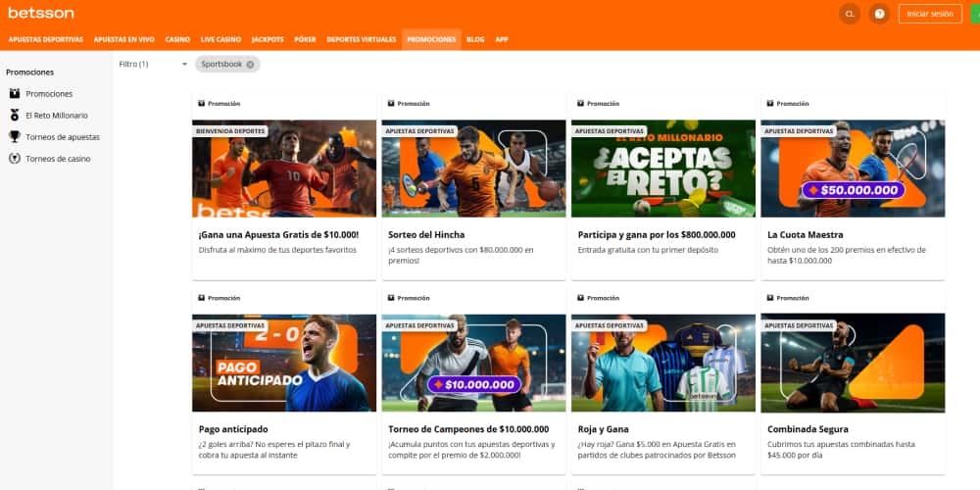Open the Póker section
Image resolution: width=980 pixels, height=490 pixels.
305,39
